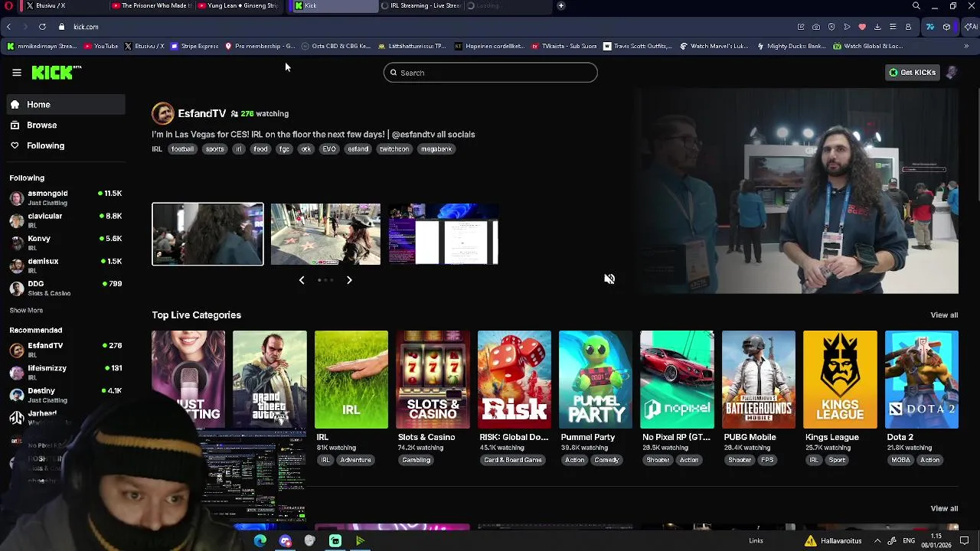The height and width of the screenshot is (551, 980).
Task: Go to previous featured stream arrow
Action: click(x=302, y=280)
